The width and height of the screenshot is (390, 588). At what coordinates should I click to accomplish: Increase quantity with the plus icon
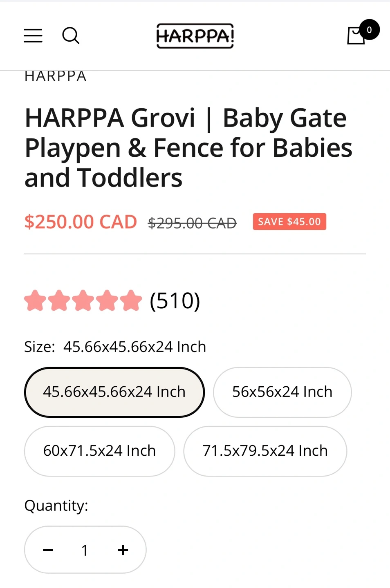tap(123, 550)
